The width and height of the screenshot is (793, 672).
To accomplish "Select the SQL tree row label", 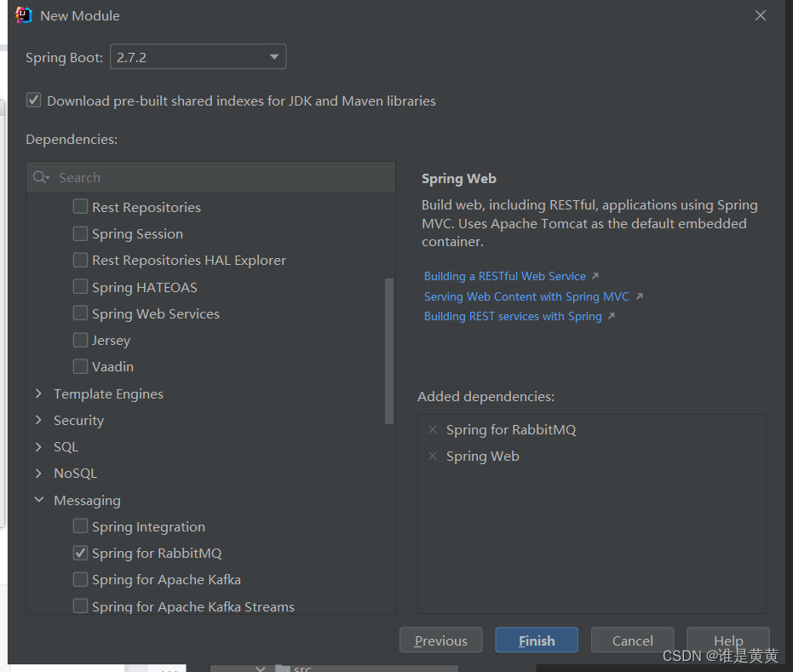I will pyautogui.click(x=66, y=446).
